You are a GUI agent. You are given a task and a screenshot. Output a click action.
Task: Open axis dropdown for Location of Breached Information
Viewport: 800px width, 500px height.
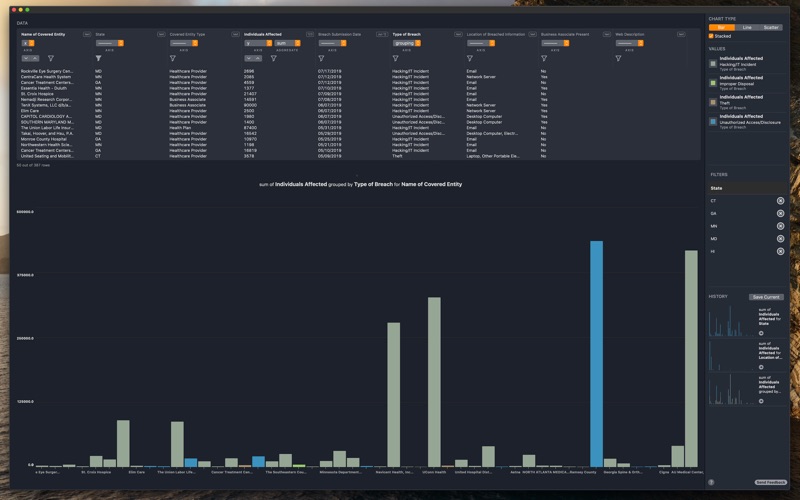481,43
